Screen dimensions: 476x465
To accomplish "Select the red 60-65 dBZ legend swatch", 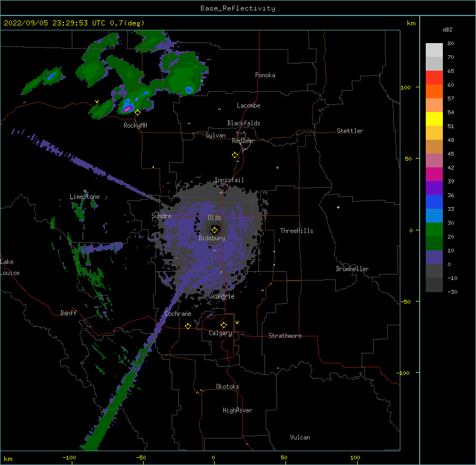I will pyautogui.click(x=434, y=78).
